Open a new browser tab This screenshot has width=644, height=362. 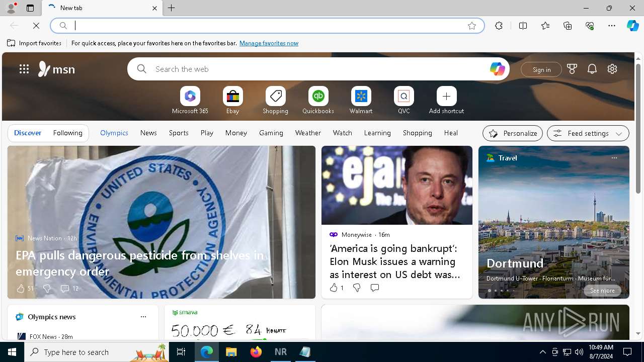[x=172, y=8]
